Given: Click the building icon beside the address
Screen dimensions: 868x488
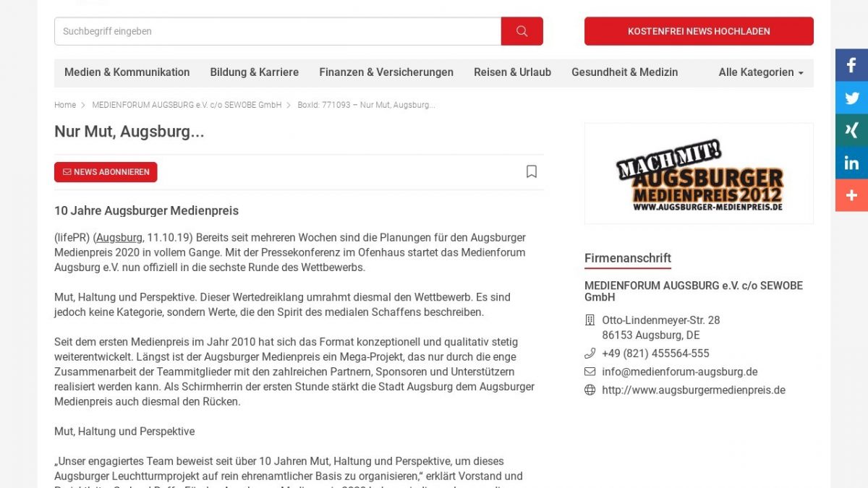Looking at the screenshot, I should click(x=590, y=320).
